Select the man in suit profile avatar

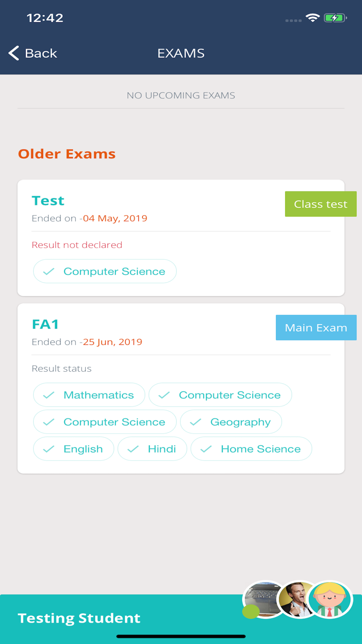(x=297, y=599)
